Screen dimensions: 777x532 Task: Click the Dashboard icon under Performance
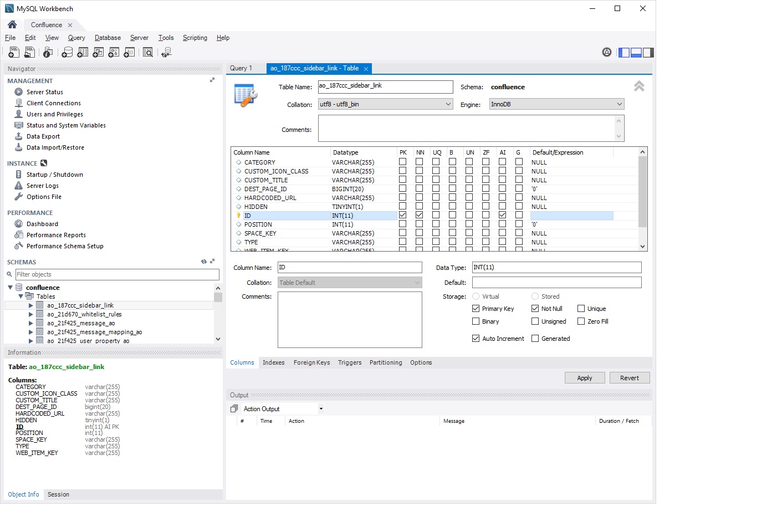click(19, 224)
